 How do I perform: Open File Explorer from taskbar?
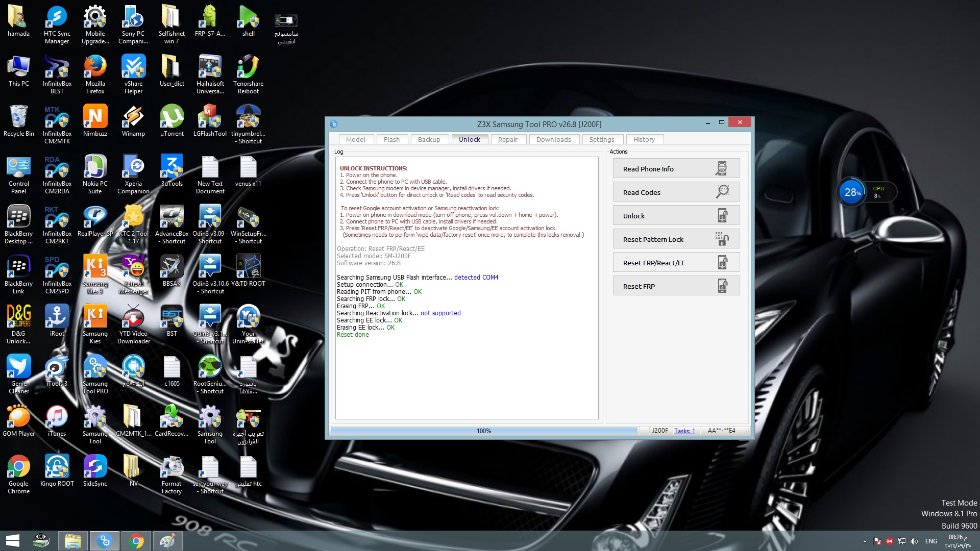click(72, 541)
